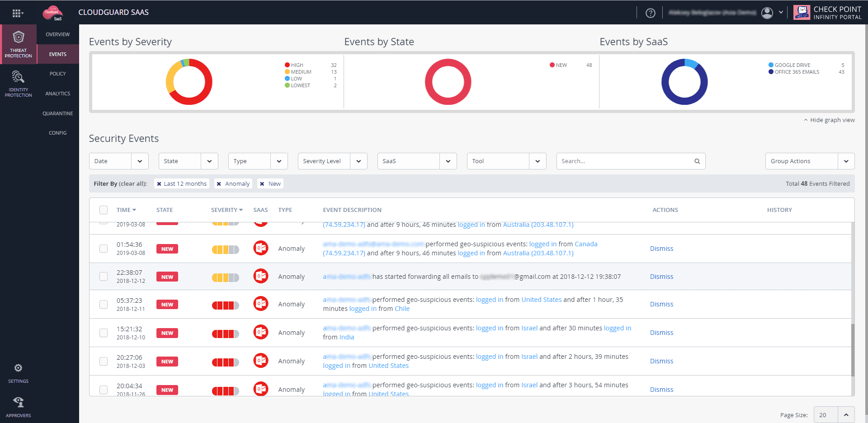Viewport: 868px width, 423px height.
Task: Dismiss the 05:37:23 geo-suspicious event
Action: point(661,304)
